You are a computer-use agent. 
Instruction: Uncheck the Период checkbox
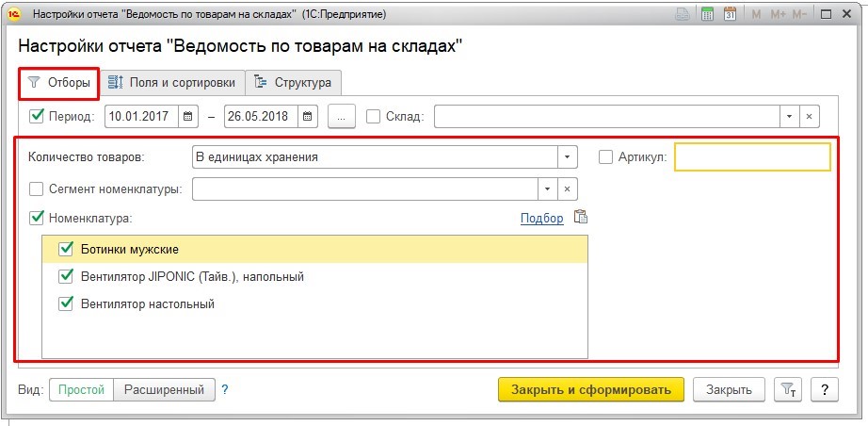pyautogui.click(x=38, y=116)
